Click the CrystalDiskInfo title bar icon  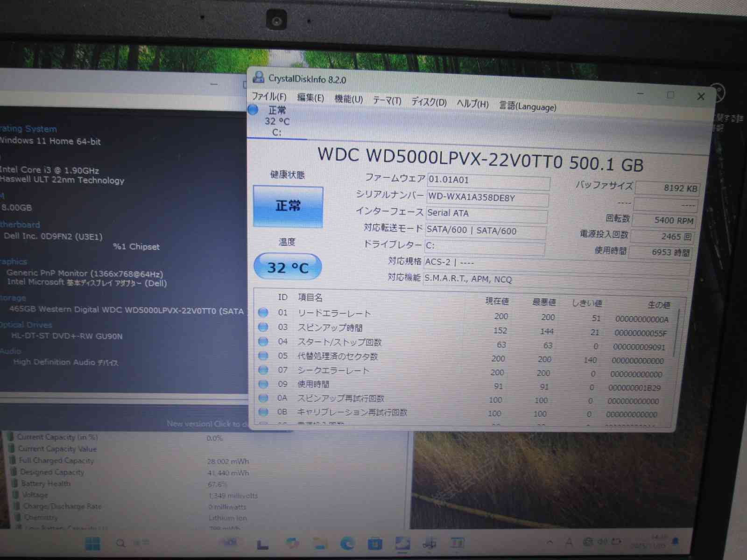point(258,77)
